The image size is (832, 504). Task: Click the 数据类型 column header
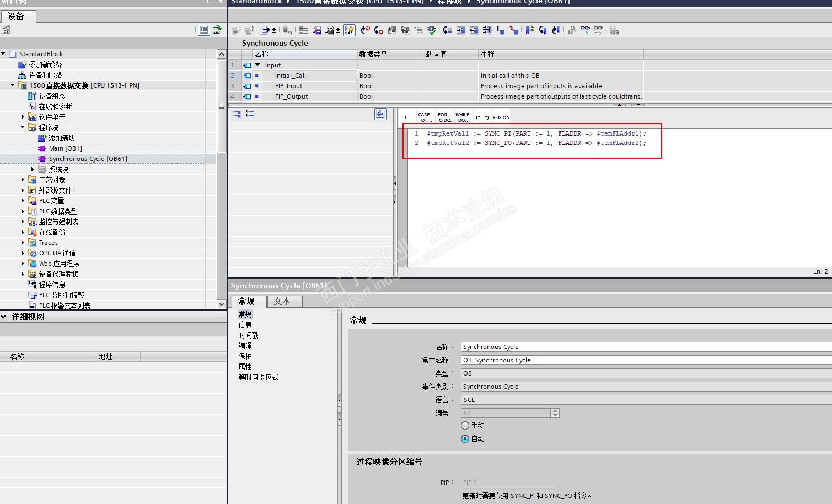(x=390, y=54)
